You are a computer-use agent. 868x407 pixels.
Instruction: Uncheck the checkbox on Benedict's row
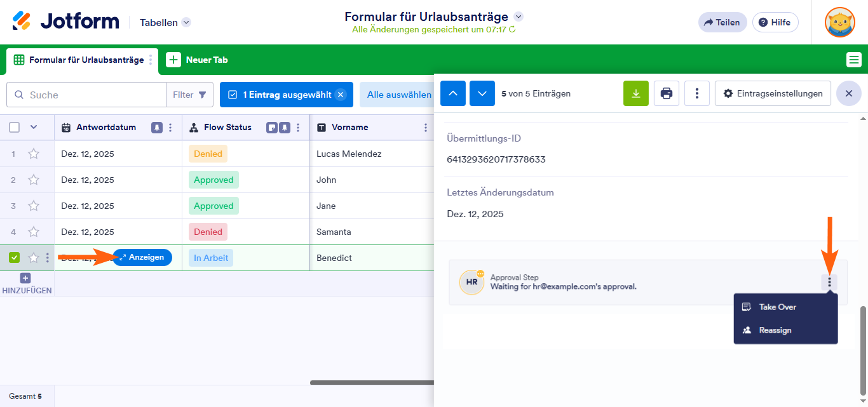pos(14,257)
